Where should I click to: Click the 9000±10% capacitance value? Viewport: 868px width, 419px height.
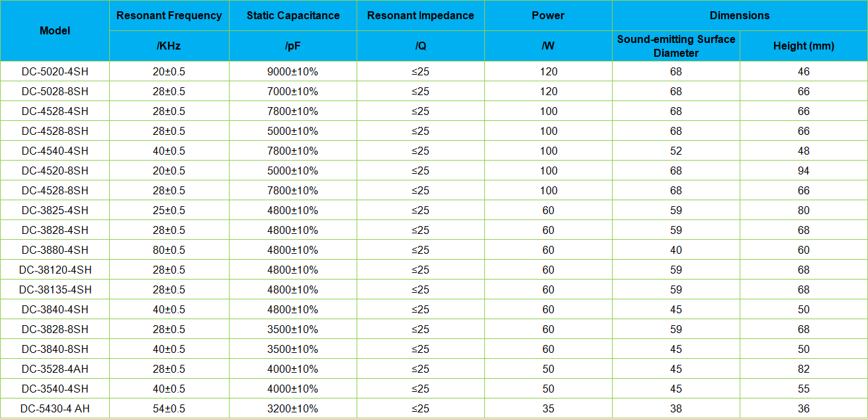click(292, 71)
